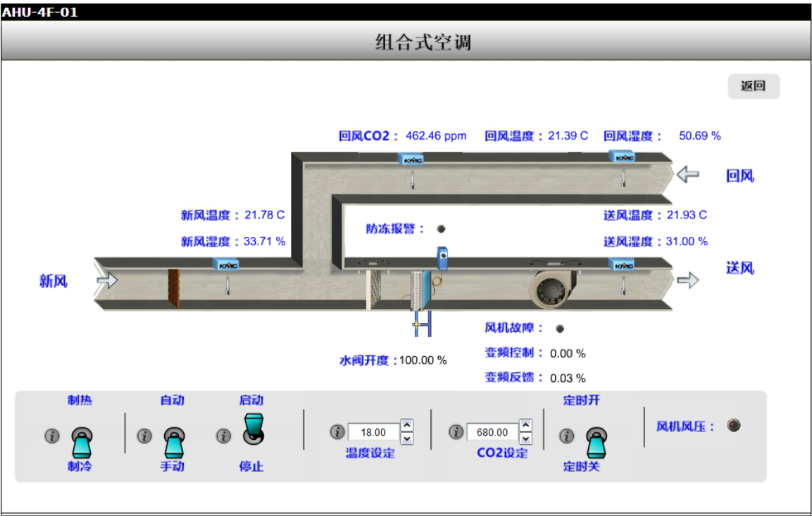Click the 送风湿度 value 31.00 %
The image size is (812, 516).
(687, 241)
